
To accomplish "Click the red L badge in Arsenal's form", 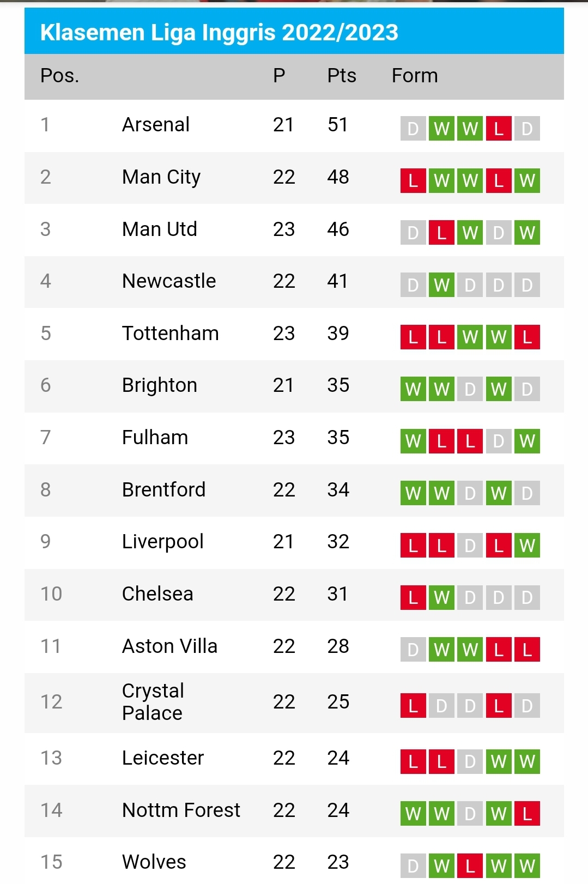I will click(x=498, y=129).
